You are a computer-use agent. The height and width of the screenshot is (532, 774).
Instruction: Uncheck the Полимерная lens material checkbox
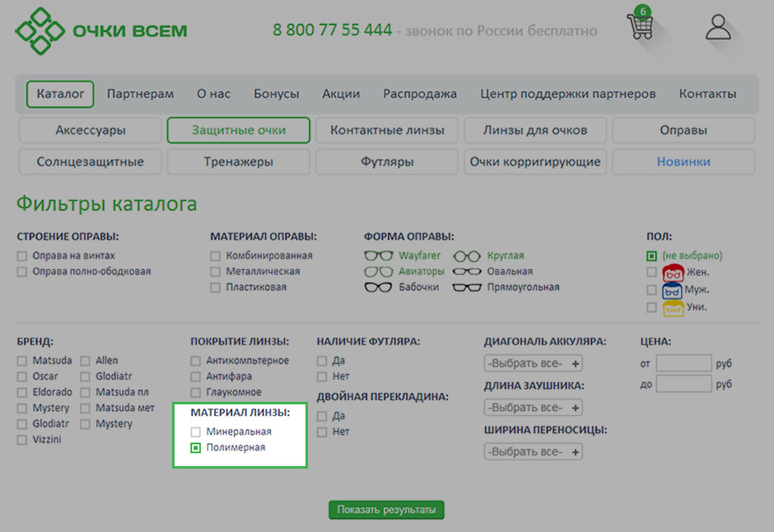point(196,448)
